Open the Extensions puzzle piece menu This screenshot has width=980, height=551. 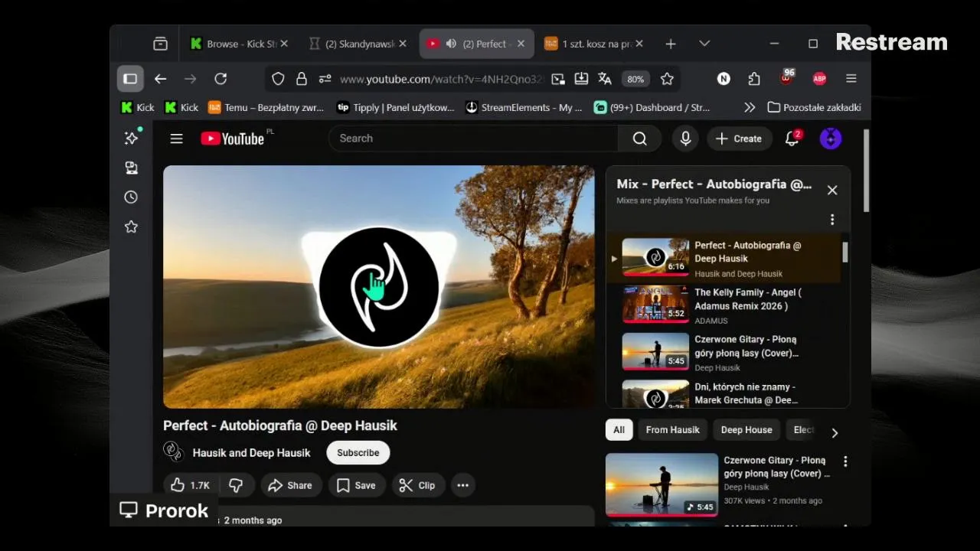point(754,79)
